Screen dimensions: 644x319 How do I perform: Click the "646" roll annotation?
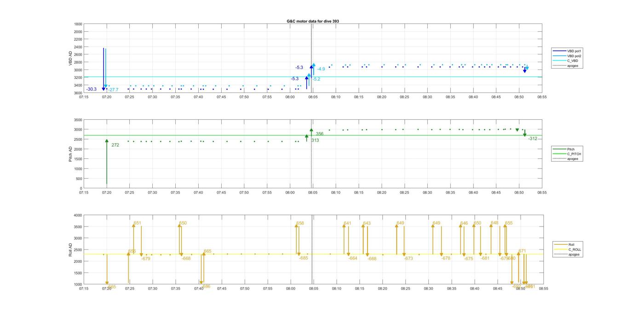(x=464, y=223)
